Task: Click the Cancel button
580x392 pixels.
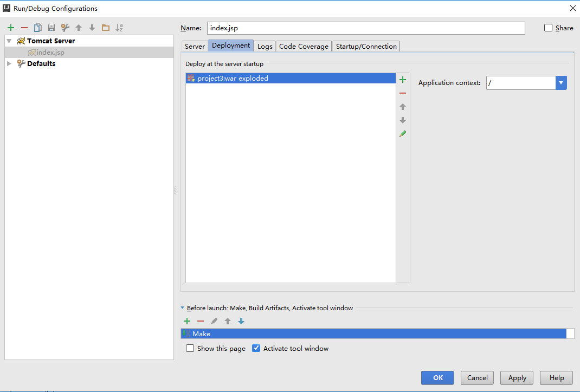Action: tap(477, 377)
